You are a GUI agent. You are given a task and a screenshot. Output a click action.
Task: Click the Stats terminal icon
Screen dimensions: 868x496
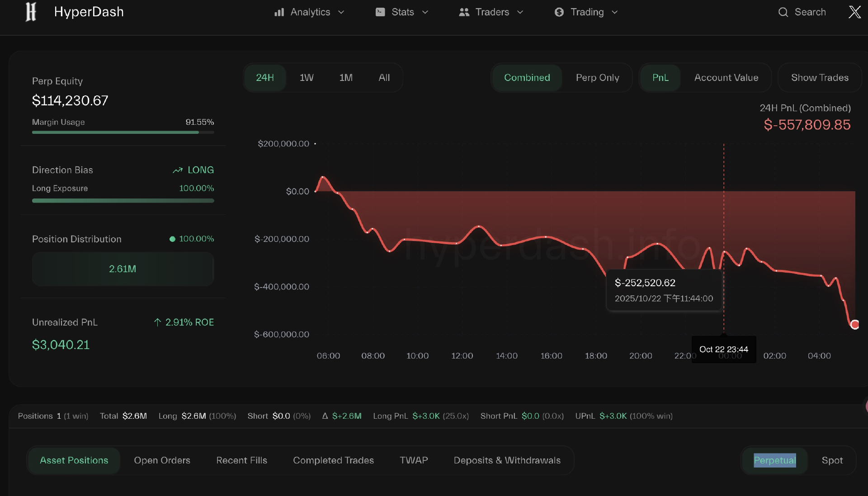[x=380, y=12]
